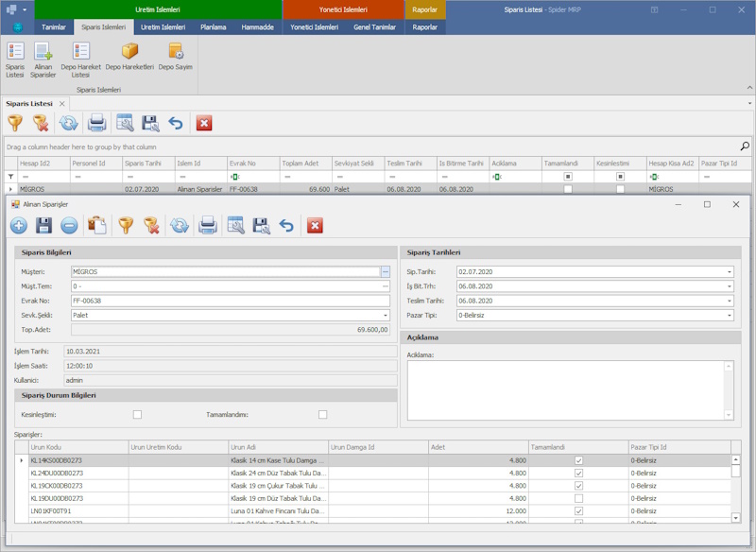Toggle Tamamlandi checkbox in MİGROS list row

click(568, 189)
